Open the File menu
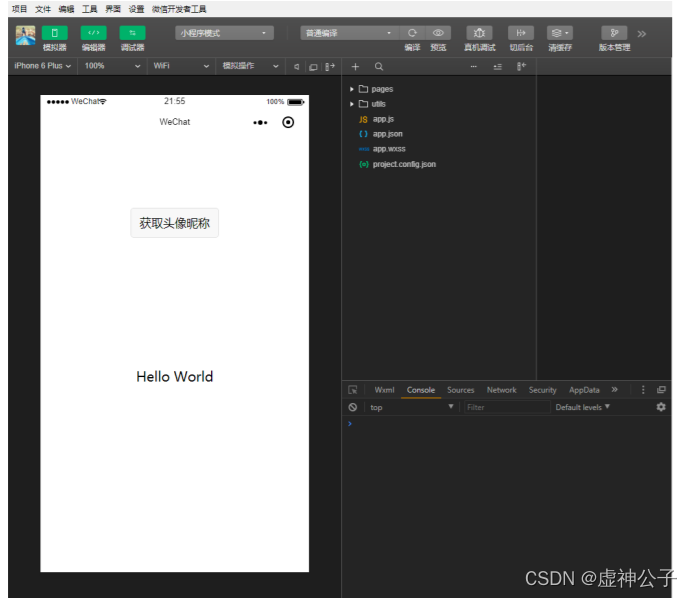Image resolution: width=692 pixels, height=598 pixels. (43, 9)
